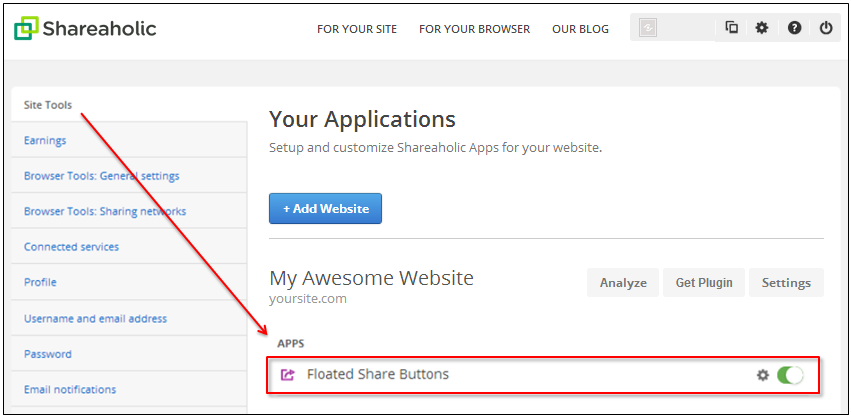Image resolution: width=851 pixels, height=417 pixels.
Task: Open FOR YOUR SITE menu
Action: pyautogui.click(x=357, y=29)
